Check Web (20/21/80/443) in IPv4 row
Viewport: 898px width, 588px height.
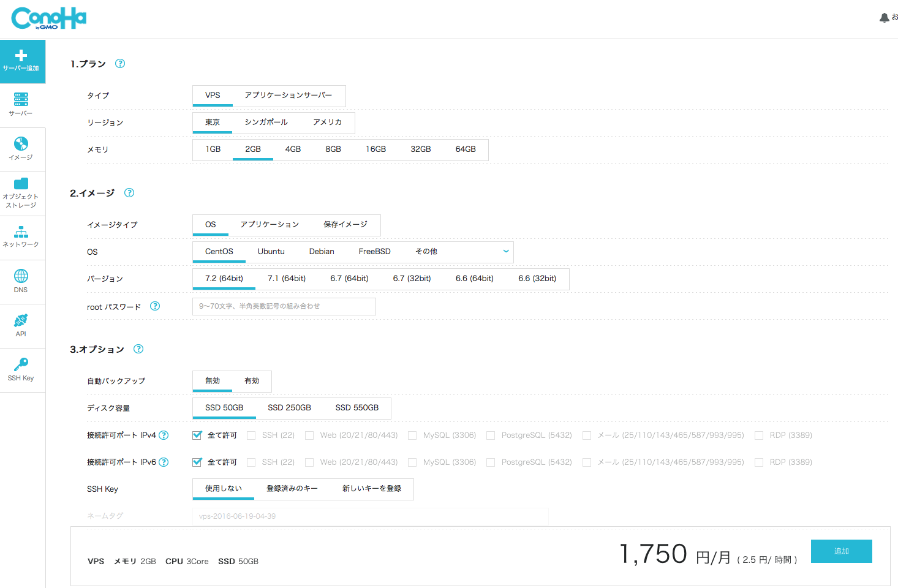pos(309,435)
